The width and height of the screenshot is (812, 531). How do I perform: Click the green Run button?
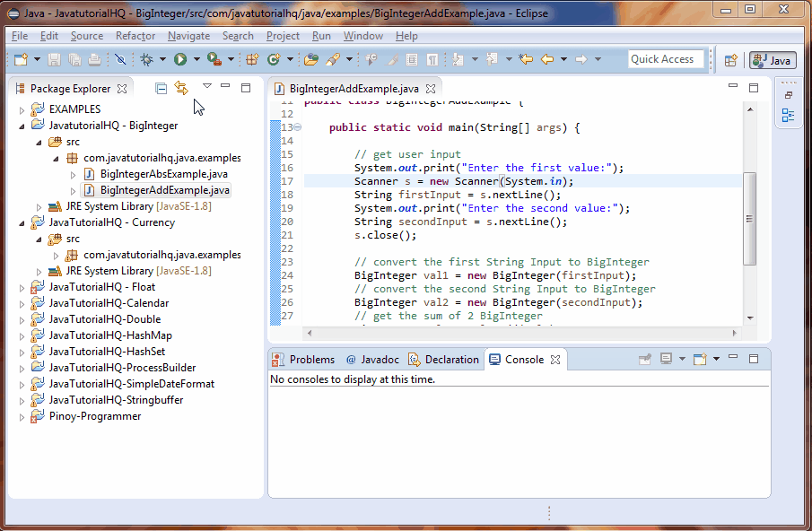click(x=180, y=59)
